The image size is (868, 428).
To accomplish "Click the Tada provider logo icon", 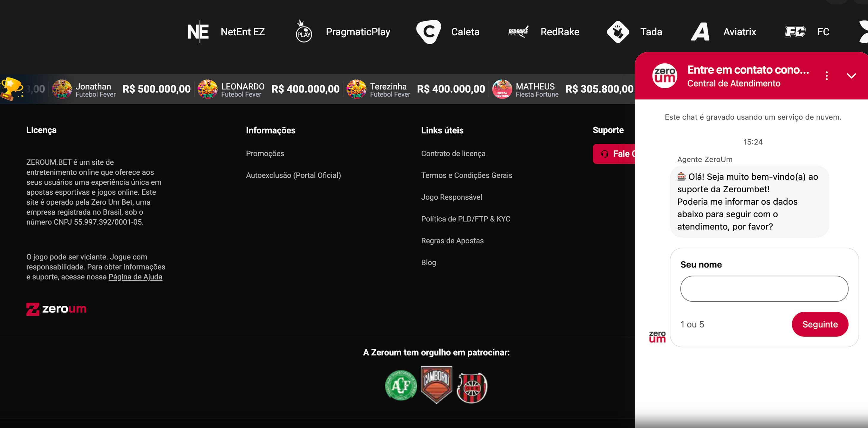I will (x=618, y=32).
